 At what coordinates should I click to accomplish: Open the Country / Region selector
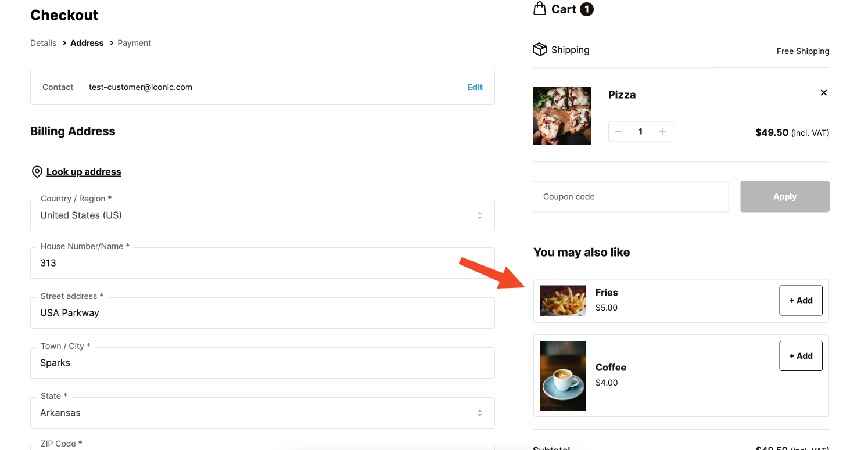[262, 215]
